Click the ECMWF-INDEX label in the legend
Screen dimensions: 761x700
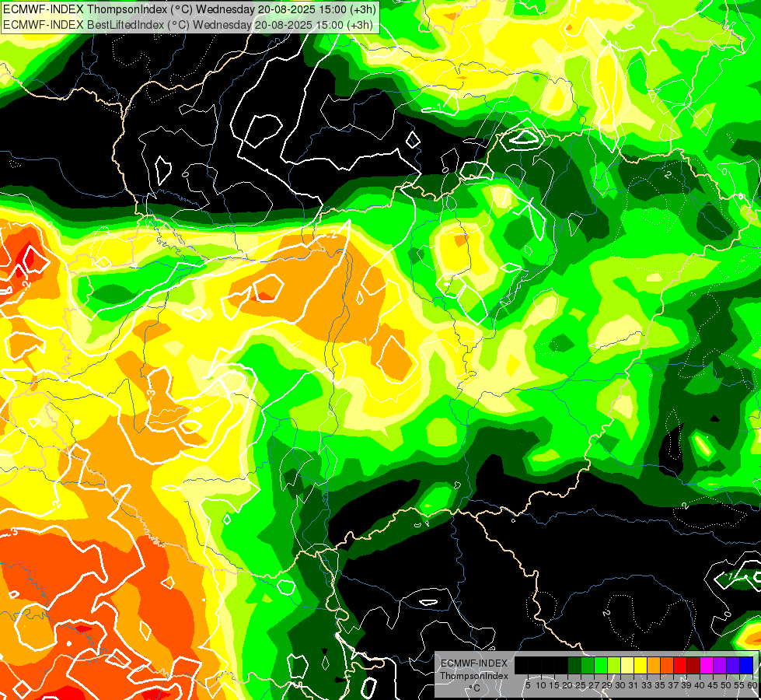[x=473, y=663]
